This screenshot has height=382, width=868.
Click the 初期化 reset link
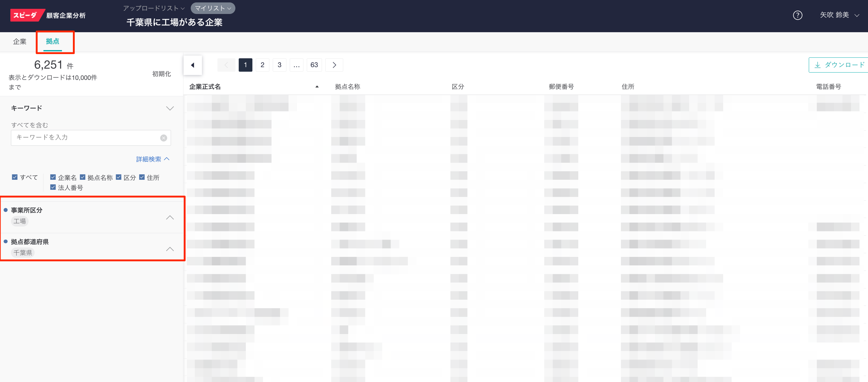161,74
